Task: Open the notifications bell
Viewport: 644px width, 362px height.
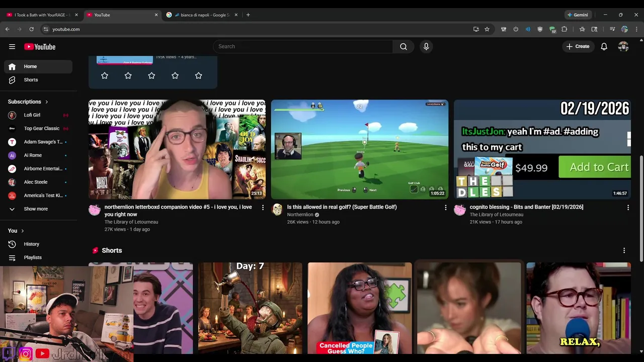Action: click(x=604, y=47)
